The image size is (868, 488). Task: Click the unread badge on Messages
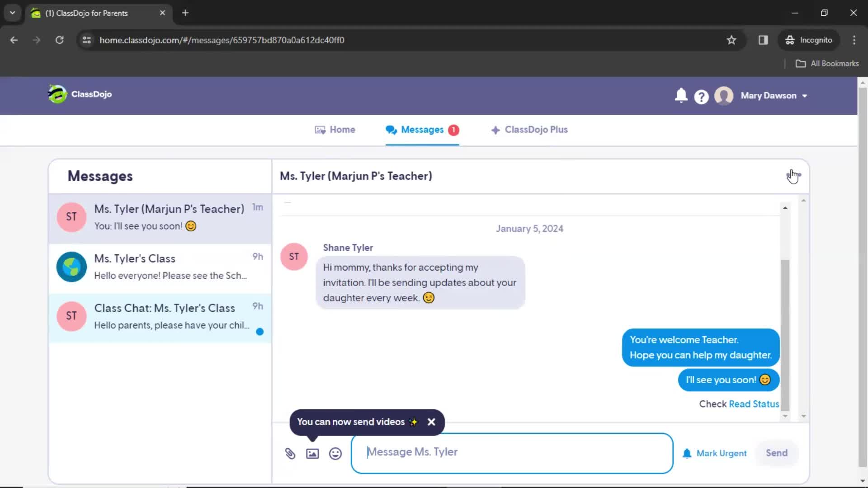point(453,130)
